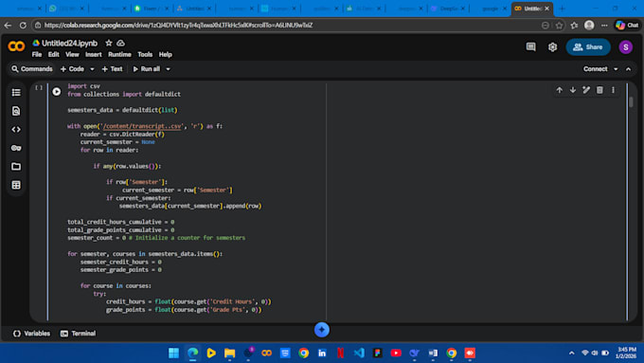644x363 pixels.
Task: Expand the Connect options dropdown arrow
Action: 616,69
